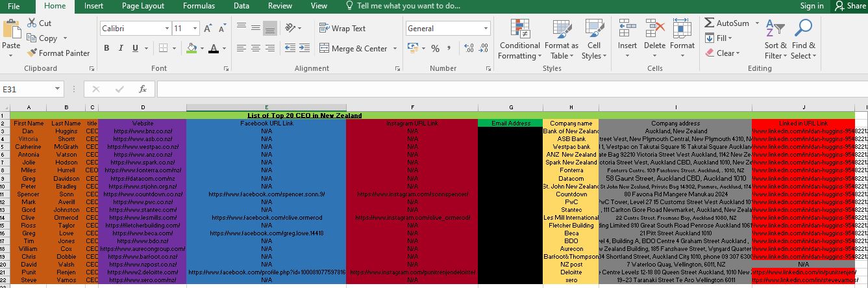This screenshot has width=868, height=288.
Task: Apply Accounting Number Format
Action: click(x=412, y=49)
